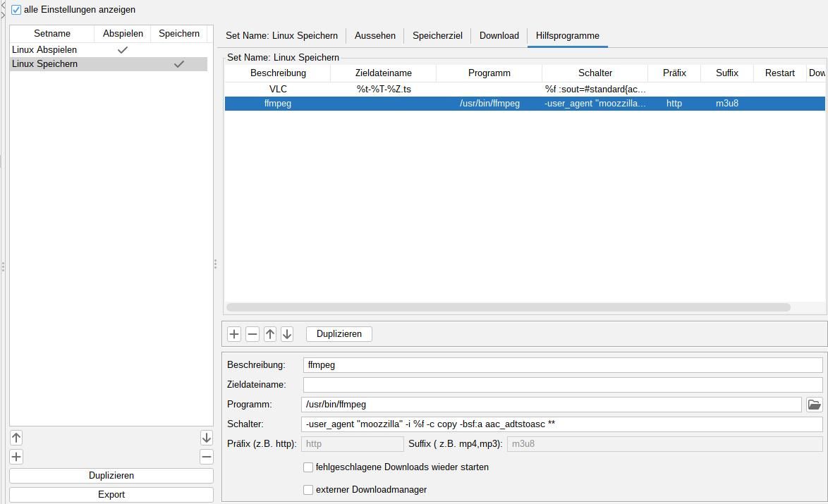828x504 pixels.
Task: Move helper program up in list
Action: point(270,334)
